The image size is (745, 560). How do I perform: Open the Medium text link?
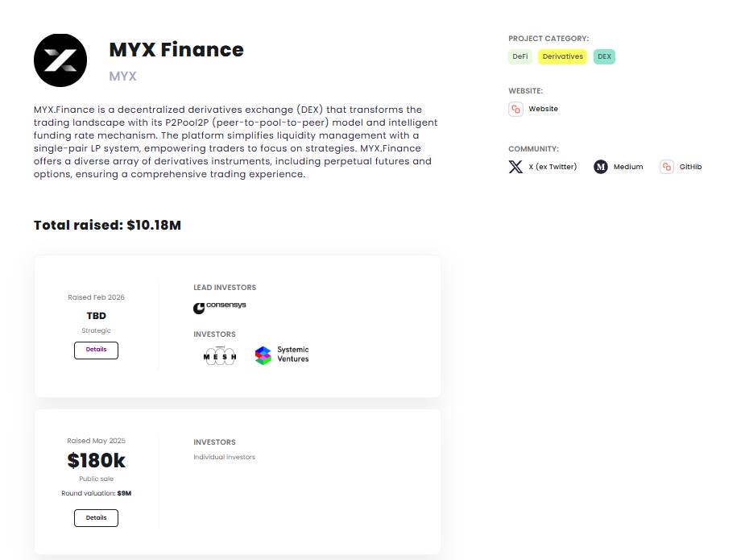[x=629, y=167]
